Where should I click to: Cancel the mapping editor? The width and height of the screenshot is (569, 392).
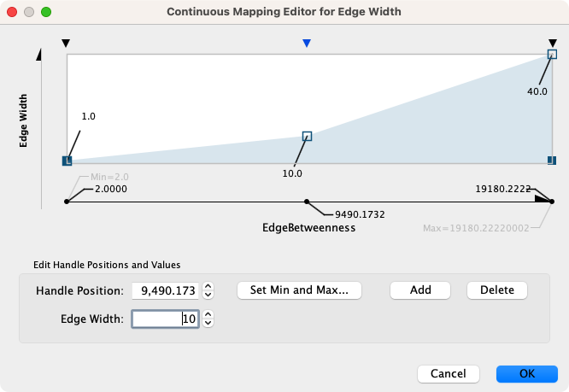[x=448, y=374]
